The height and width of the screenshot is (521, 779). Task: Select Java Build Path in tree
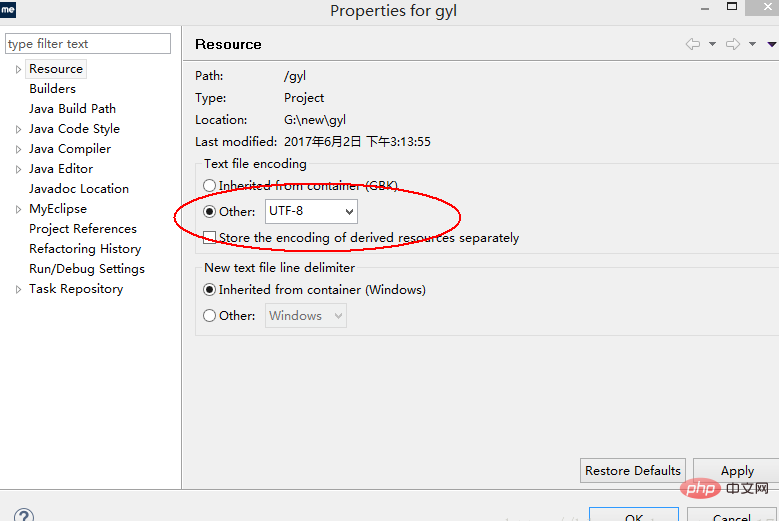tap(73, 109)
